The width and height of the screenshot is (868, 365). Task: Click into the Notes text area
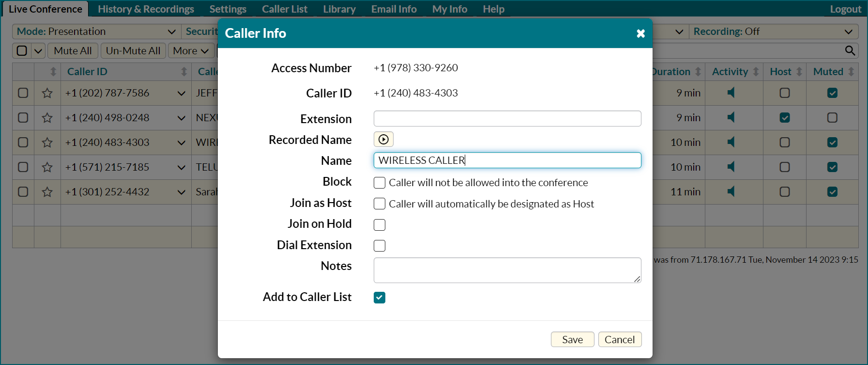click(x=507, y=270)
